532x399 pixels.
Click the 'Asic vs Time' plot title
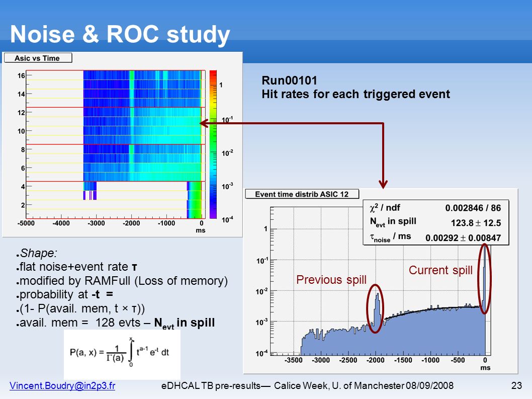(x=37, y=58)
